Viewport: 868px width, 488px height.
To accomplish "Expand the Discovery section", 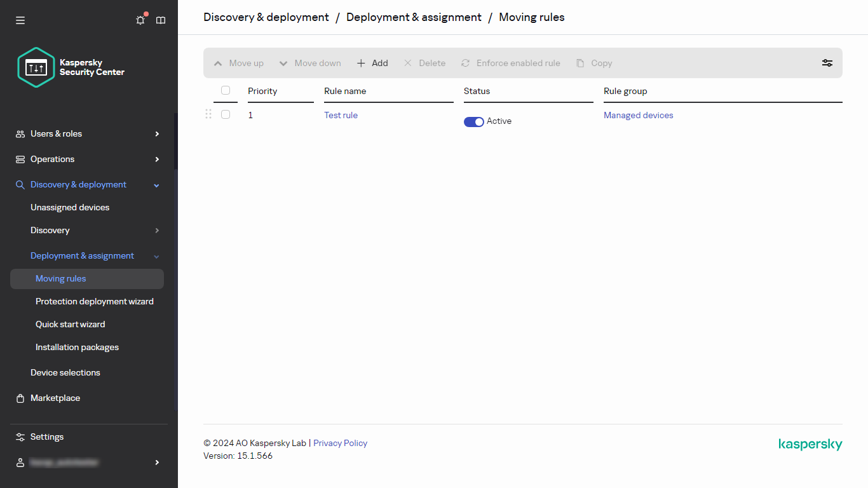I will tap(156, 230).
